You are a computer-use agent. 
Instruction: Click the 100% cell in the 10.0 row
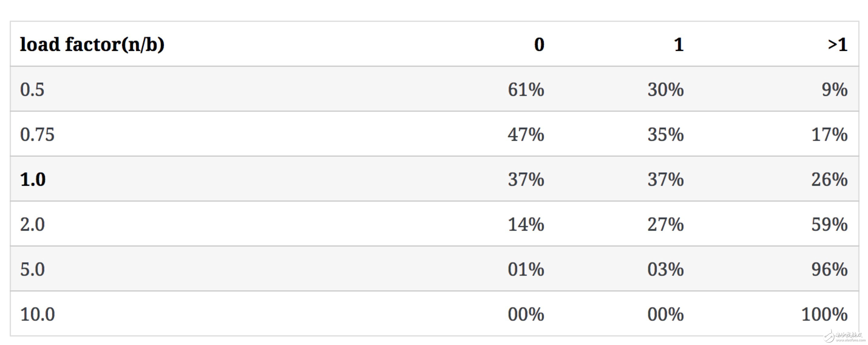click(824, 314)
